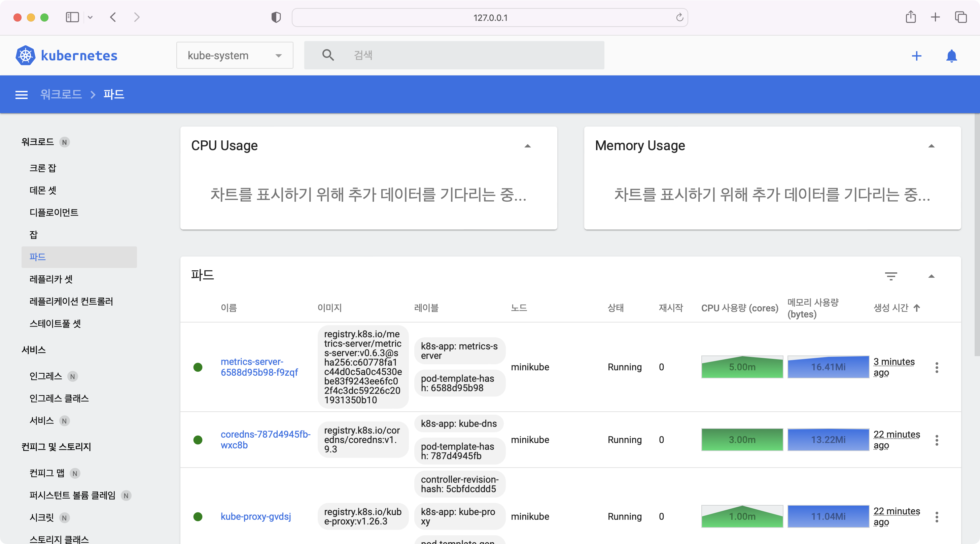Open actions menu for coredns pod

pos(937,440)
